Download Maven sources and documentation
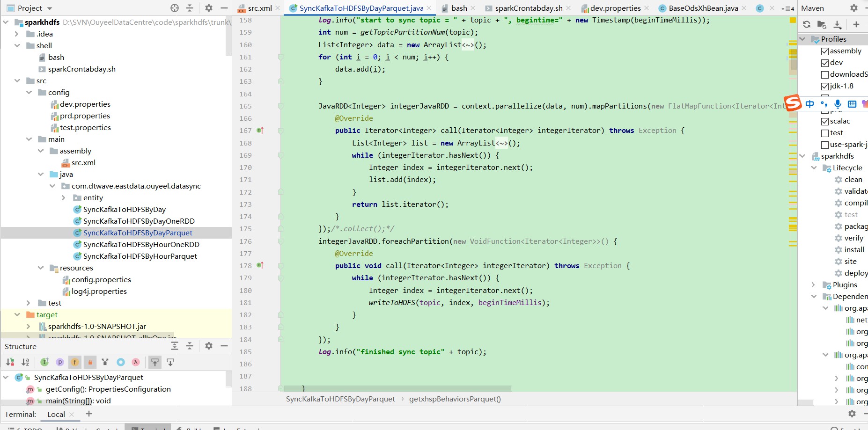Screen dimensions: 868x430 click(x=838, y=24)
